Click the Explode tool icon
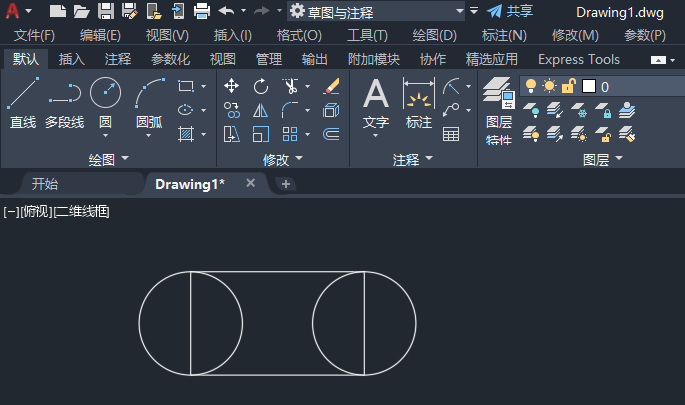The width and height of the screenshot is (685, 405). (x=331, y=111)
